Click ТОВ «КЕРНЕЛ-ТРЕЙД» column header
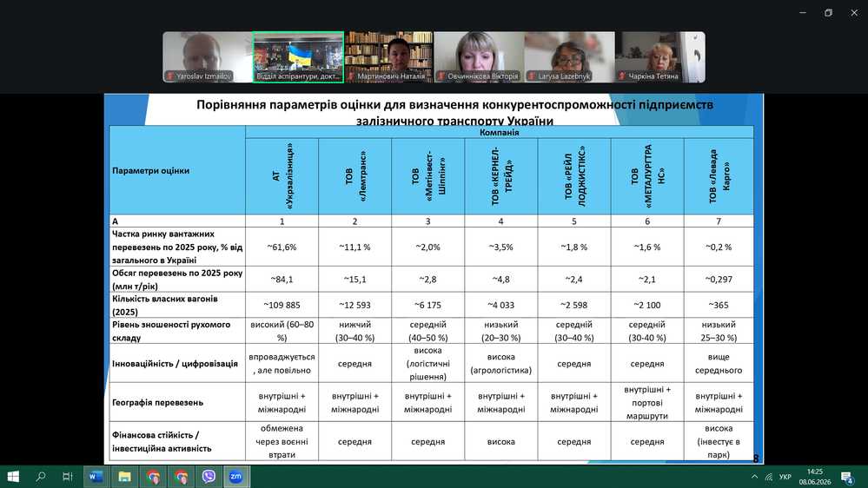This screenshot has height=488, width=868. [x=501, y=176]
